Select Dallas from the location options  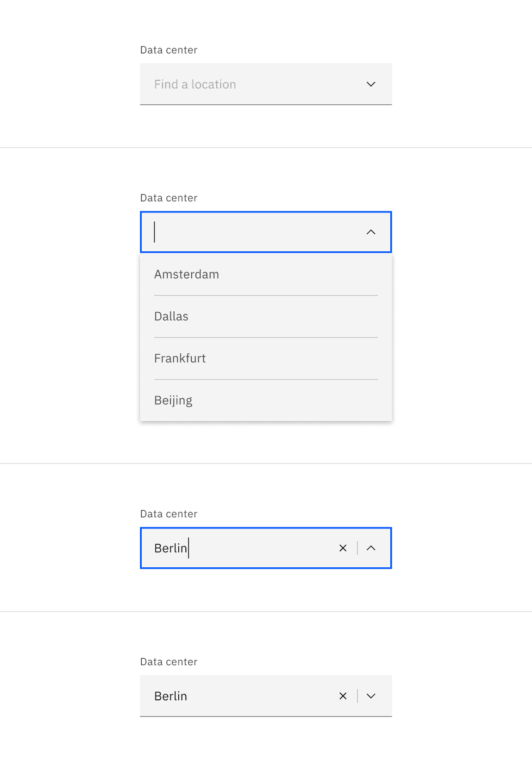[x=171, y=316]
